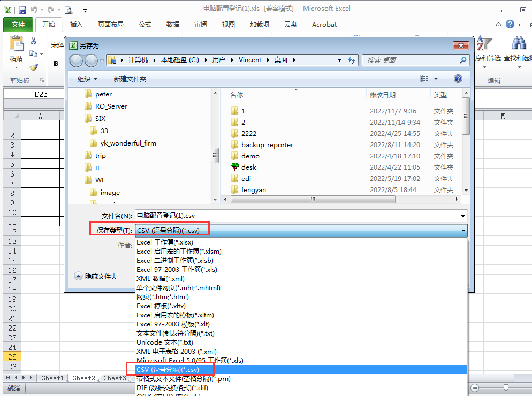Click the zoom slider handle in status bar
The width and height of the screenshot is (532, 396).
point(506,387)
